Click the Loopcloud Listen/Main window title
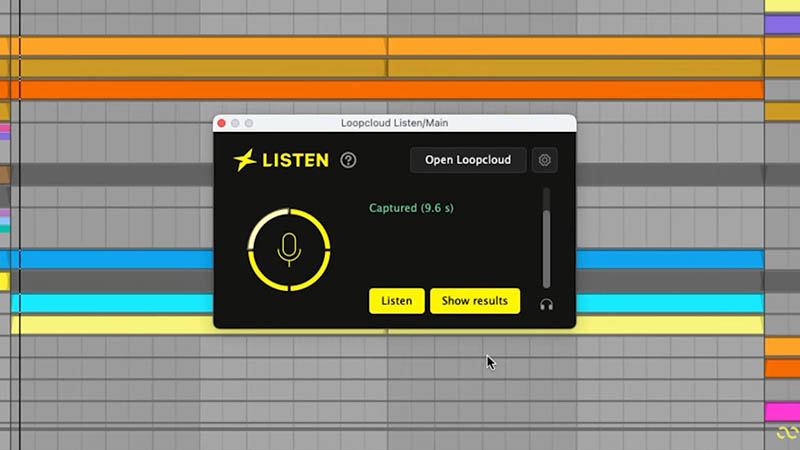 coord(394,123)
